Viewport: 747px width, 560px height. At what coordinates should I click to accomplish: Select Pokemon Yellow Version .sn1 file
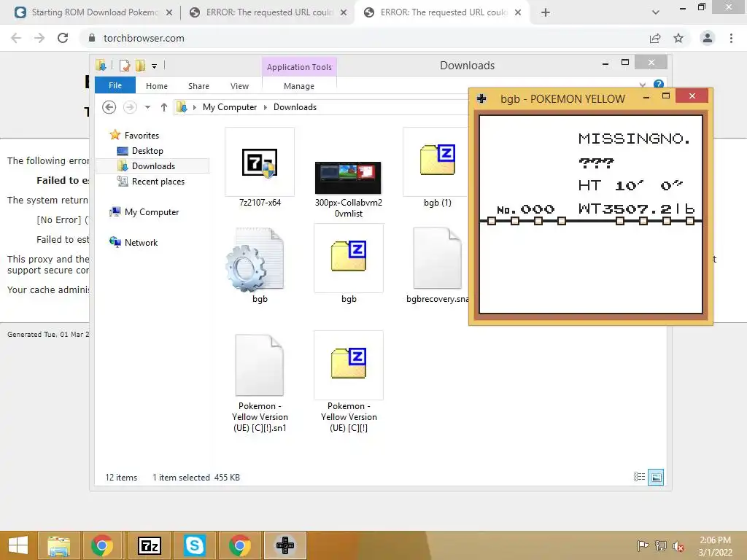260,382
